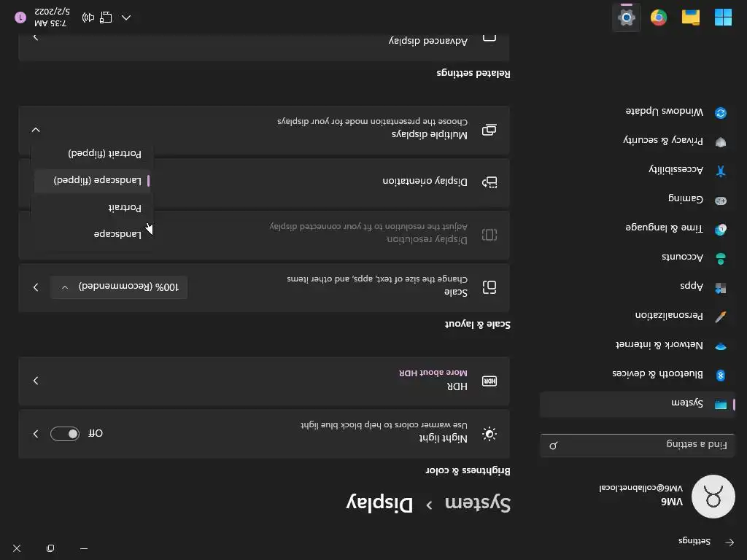Open Google Chrome from taskbar
Screen dimensions: 747x560
tap(659, 17)
